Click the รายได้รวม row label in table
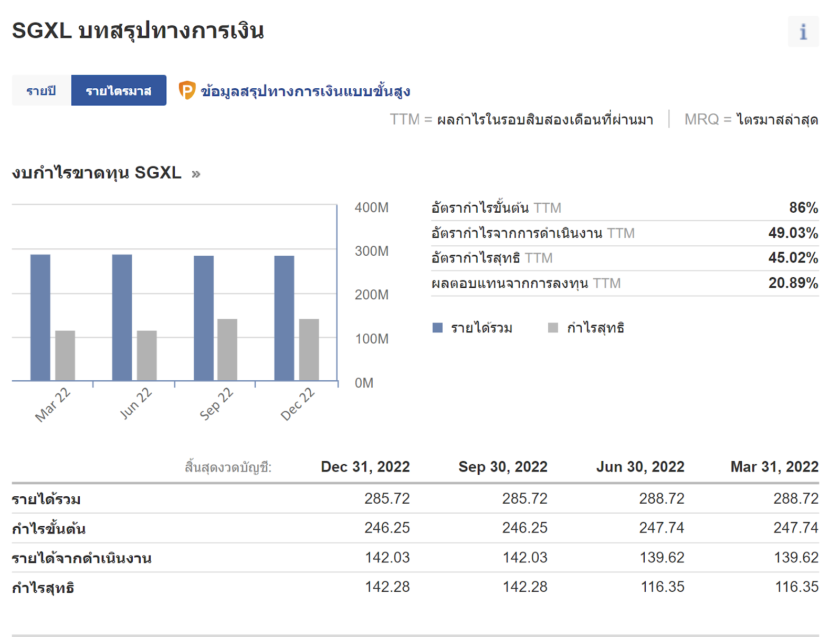 click(46, 499)
